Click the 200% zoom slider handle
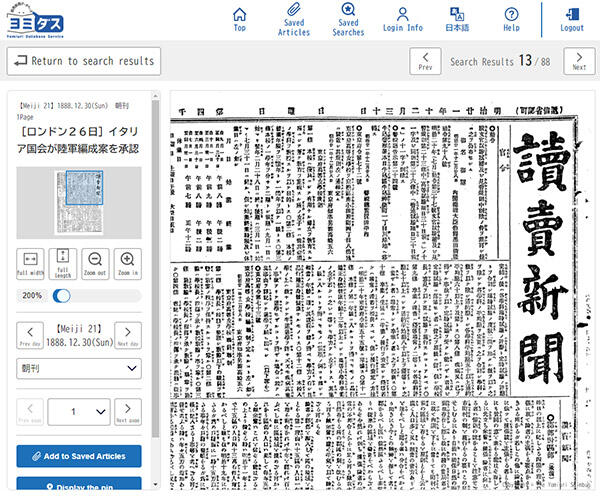 coord(62,296)
